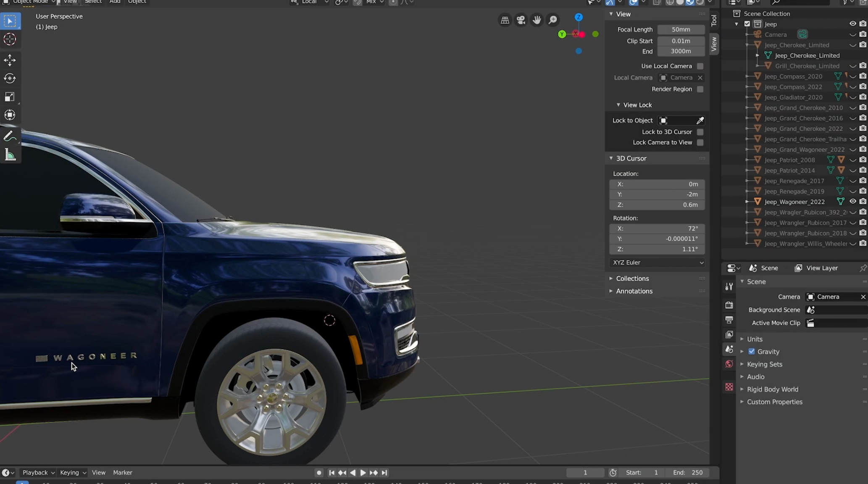Choose the Rotate tool
Image resolution: width=868 pixels, height=484 pixels.
coord(10,79)
